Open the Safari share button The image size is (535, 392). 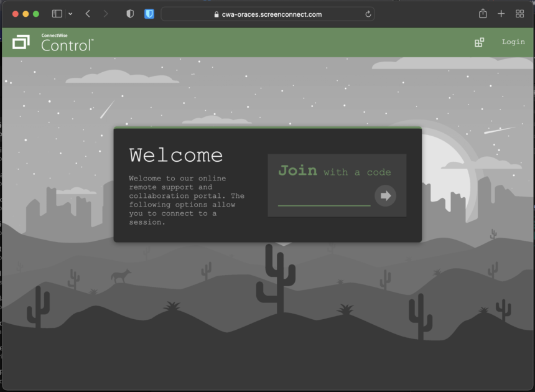[483, 14]
